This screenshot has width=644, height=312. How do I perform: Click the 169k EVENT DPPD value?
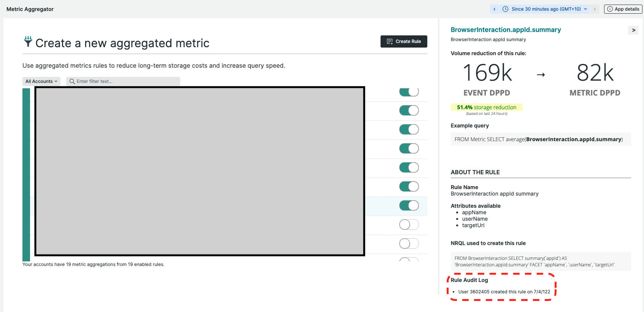[x=487, y=73]
